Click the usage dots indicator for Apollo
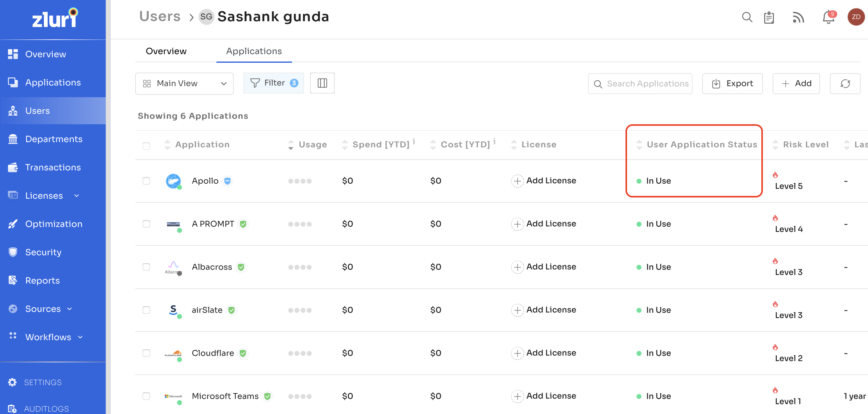 click(x=300, y=181)
